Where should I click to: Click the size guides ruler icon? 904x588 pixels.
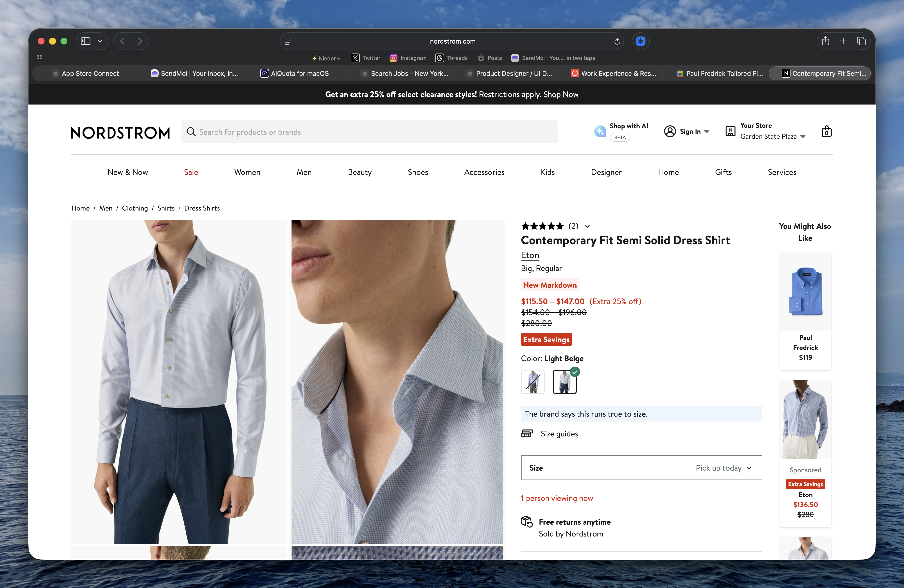click(x=526, y=433)
